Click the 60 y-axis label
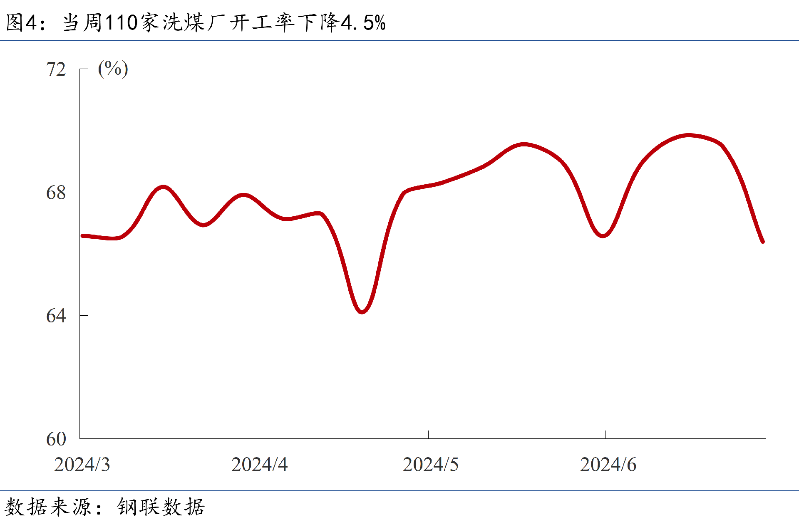The image size is (799, 532). [x=56, y=439]
